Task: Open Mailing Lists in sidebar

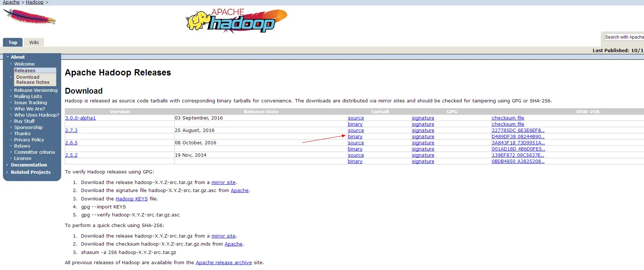Action: 28,97
